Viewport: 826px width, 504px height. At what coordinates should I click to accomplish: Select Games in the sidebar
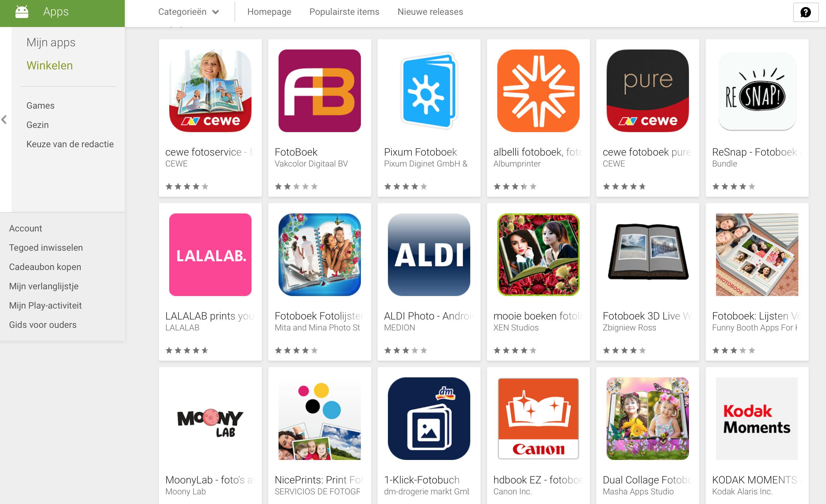click(40, 105)
